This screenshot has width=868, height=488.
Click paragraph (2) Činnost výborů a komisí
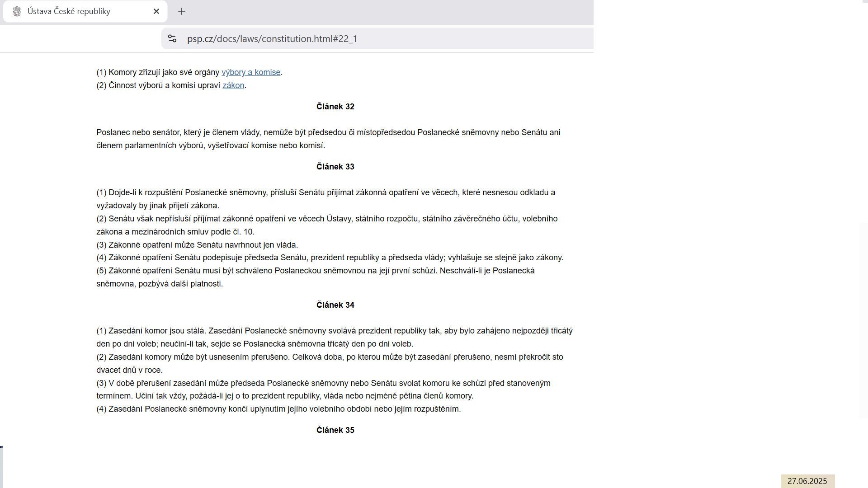click(x=171, y=85)
